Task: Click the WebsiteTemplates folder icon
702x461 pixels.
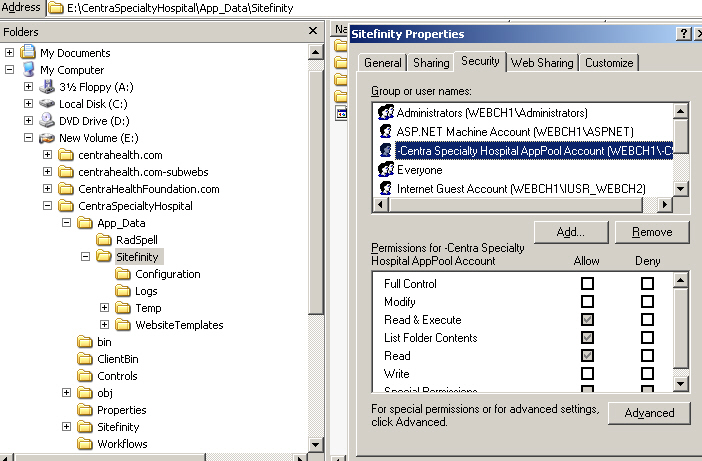Action: [123, 325]
